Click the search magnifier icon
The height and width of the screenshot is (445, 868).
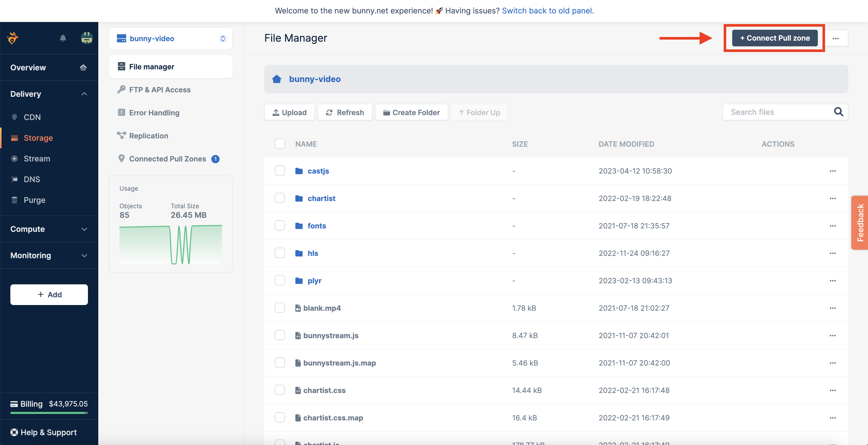(838, 112)
